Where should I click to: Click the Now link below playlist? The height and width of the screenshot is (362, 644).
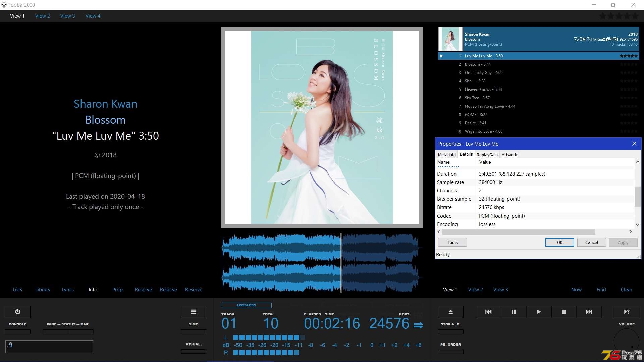click(x=576, y=289)
